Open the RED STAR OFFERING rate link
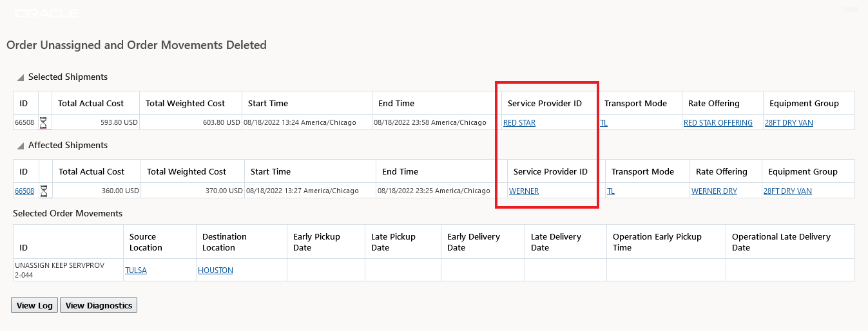Viewport: 868px width, 331px height. [718, 122]
